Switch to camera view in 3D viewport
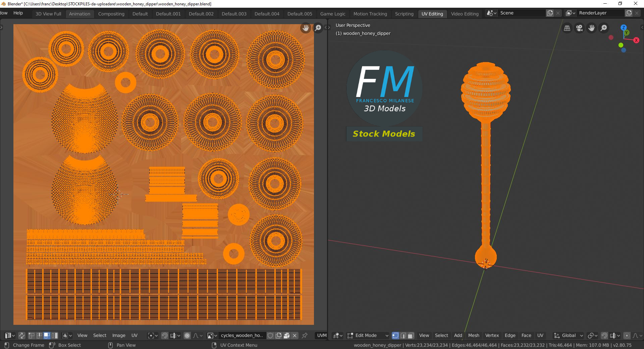Image resolution: width=644 pixels, height=349 pixels. (579, 28)
